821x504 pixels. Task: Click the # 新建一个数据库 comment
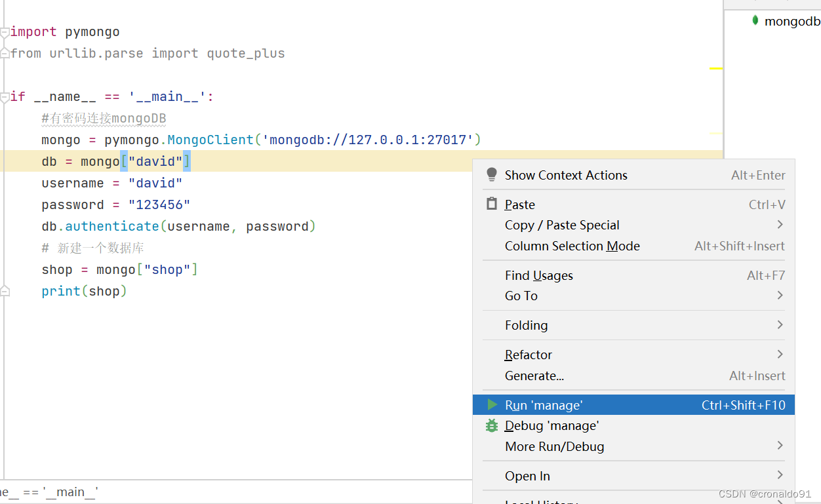(x=92, y=248)
